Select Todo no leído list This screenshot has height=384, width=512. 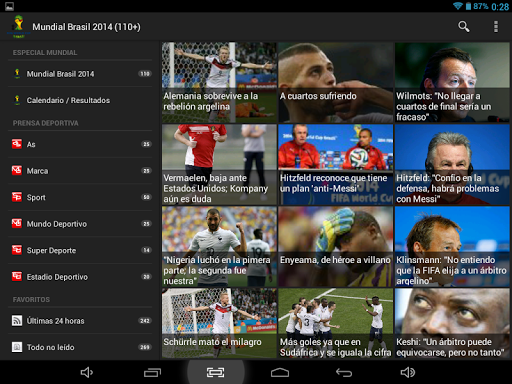click(80, 347)
